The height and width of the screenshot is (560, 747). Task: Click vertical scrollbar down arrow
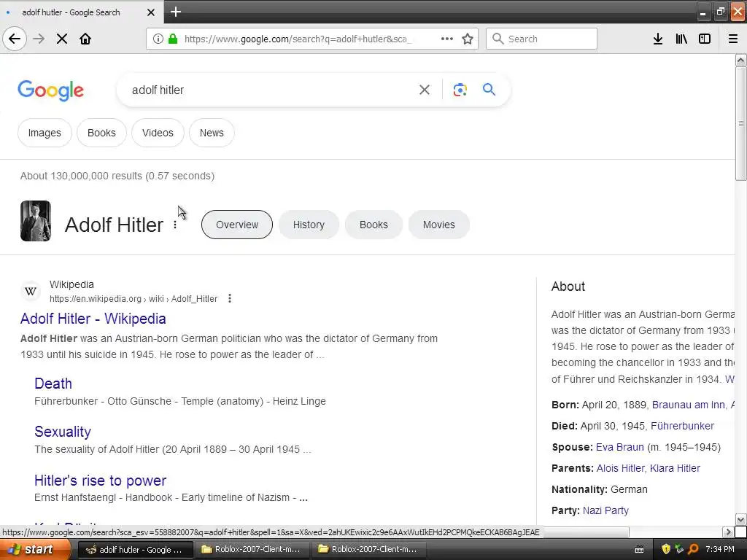740,519
